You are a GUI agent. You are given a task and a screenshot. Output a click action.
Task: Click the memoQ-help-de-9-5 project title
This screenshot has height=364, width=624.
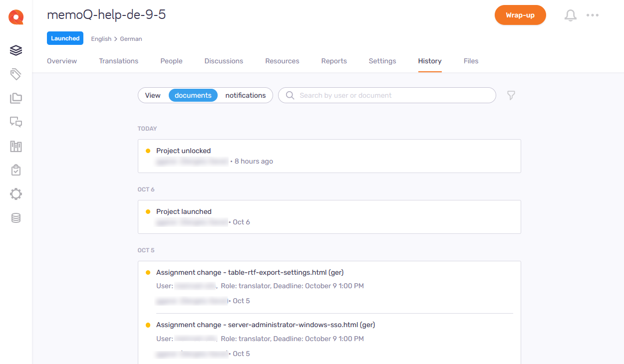tap(106, 15)
